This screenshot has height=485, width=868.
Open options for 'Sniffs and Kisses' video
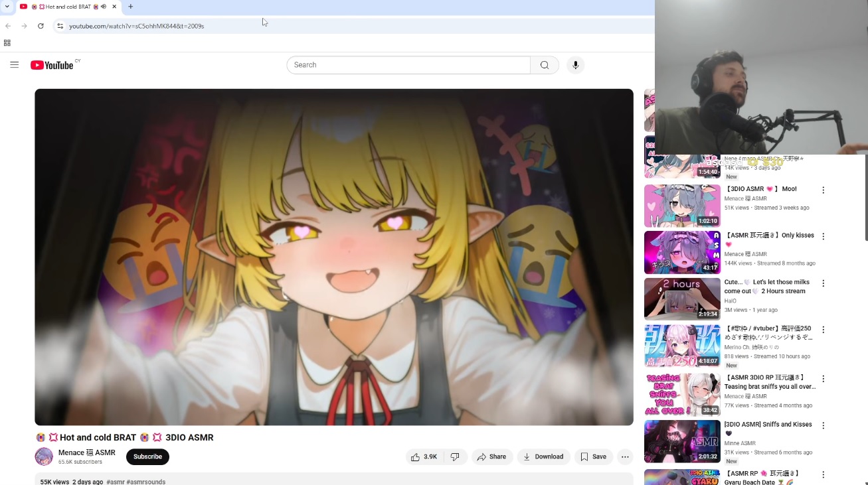pyautogui.click(x=823, y=425)
